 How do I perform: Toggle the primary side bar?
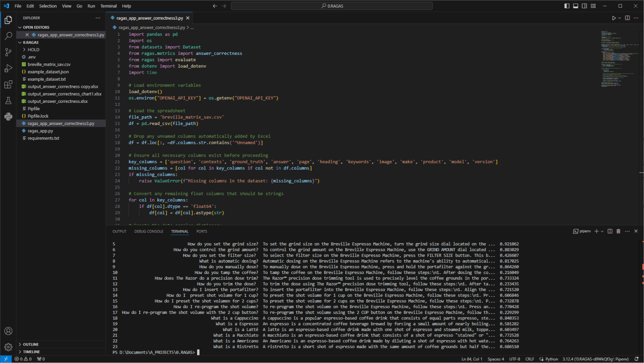(x=567, y=6)
